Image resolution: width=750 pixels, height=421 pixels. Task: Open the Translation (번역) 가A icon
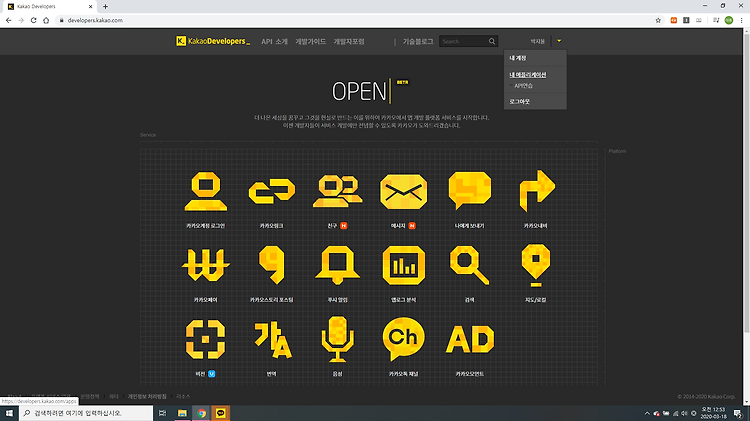click(x=273, y=340)
